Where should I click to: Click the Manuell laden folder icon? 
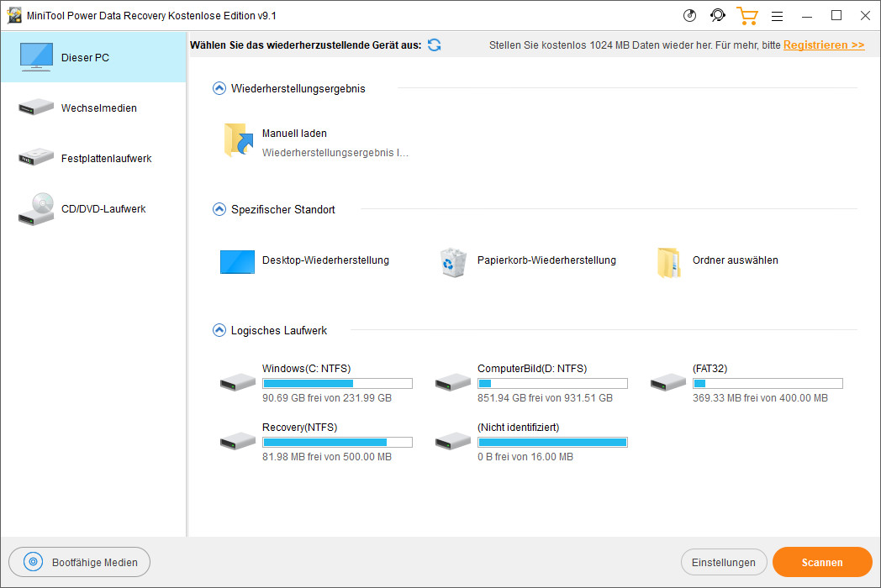(x=238, y=139)
